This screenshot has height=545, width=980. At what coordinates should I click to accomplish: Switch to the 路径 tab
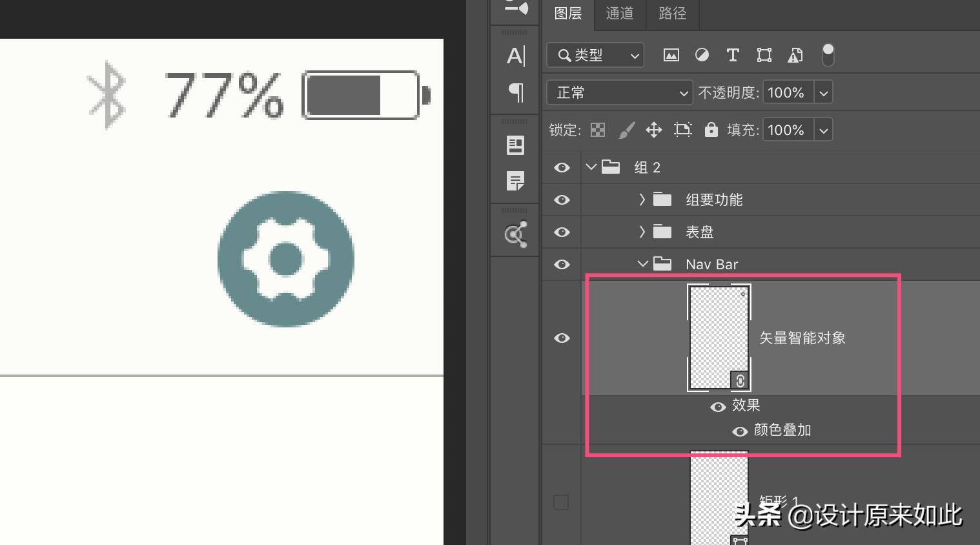(x=673, y=14)
